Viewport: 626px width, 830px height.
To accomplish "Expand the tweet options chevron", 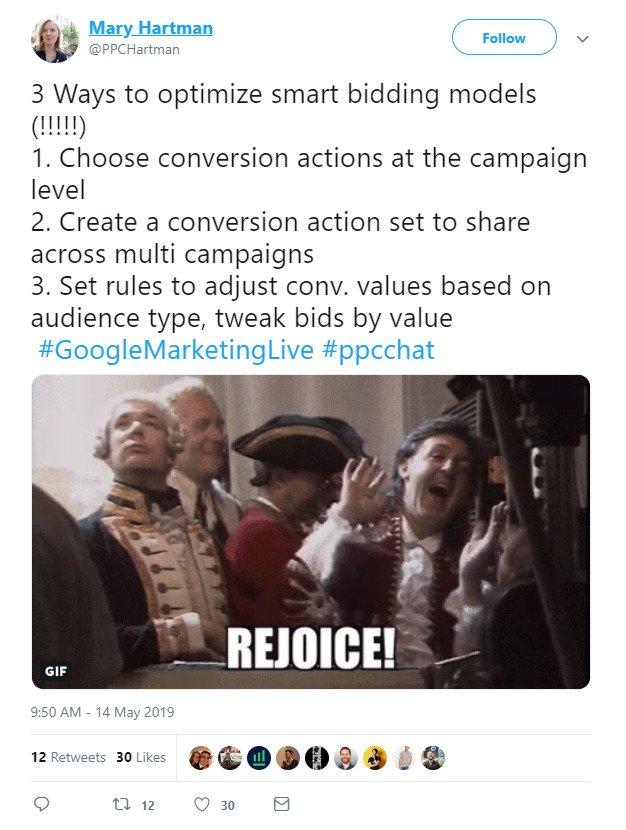I will [582, 39].
